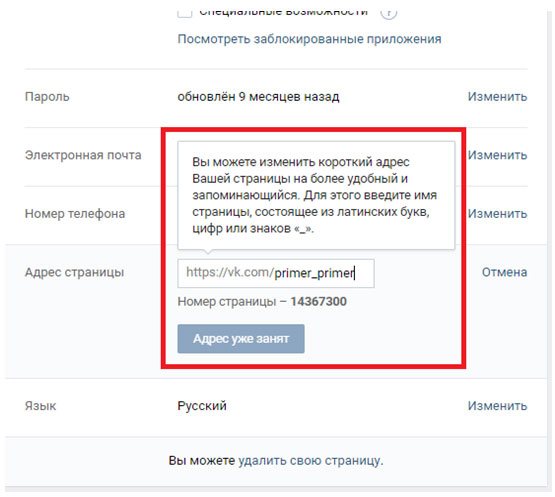Click the Адрес уже занят button
Image resolution: width=555 pixels, height=497 pixels.
(241, 339)
